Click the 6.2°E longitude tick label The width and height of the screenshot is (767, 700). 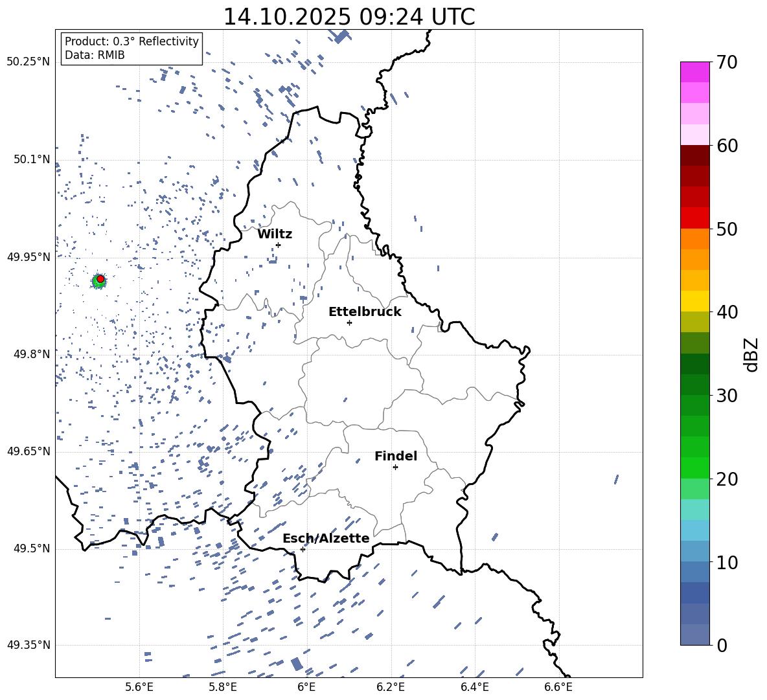(x=391, y=687)
